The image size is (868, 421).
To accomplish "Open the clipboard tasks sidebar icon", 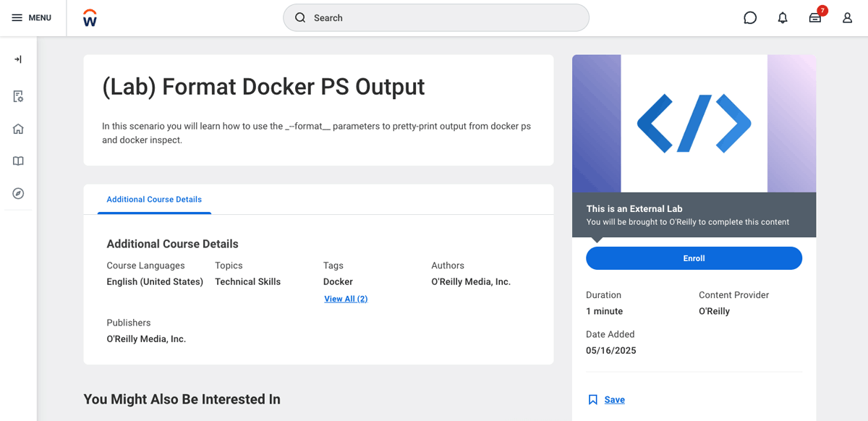I will 18,96.
